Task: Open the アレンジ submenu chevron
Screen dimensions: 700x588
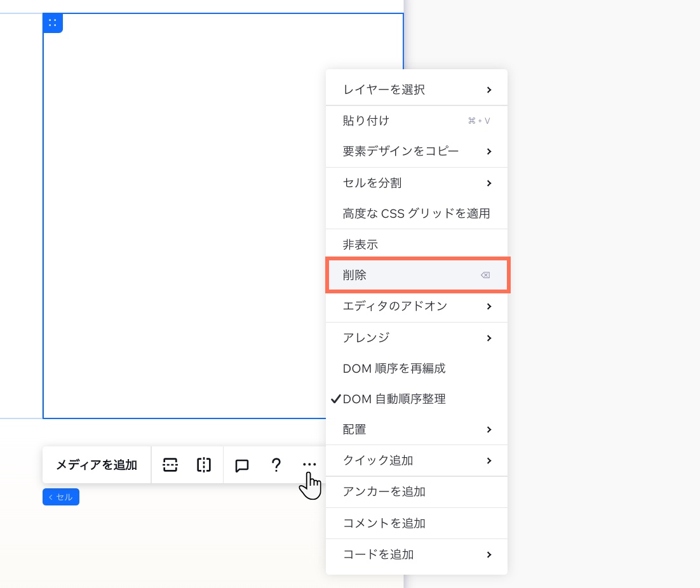Action: coord(488,338)
